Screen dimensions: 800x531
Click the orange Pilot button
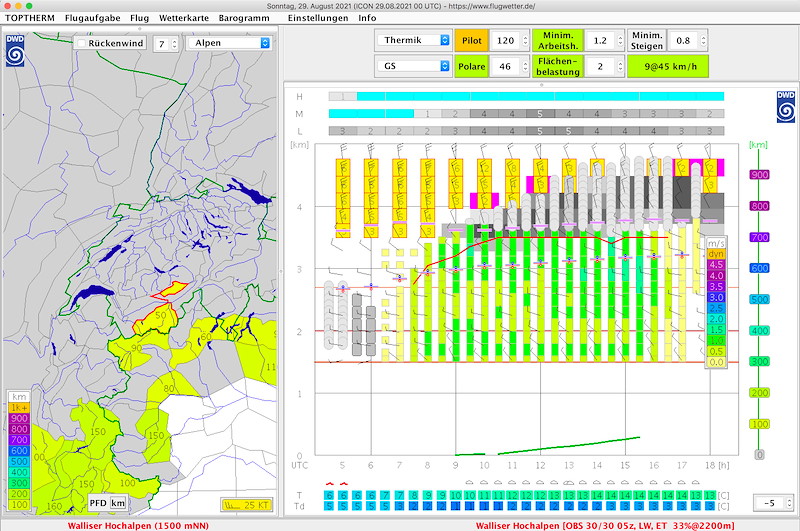[471, 40]
